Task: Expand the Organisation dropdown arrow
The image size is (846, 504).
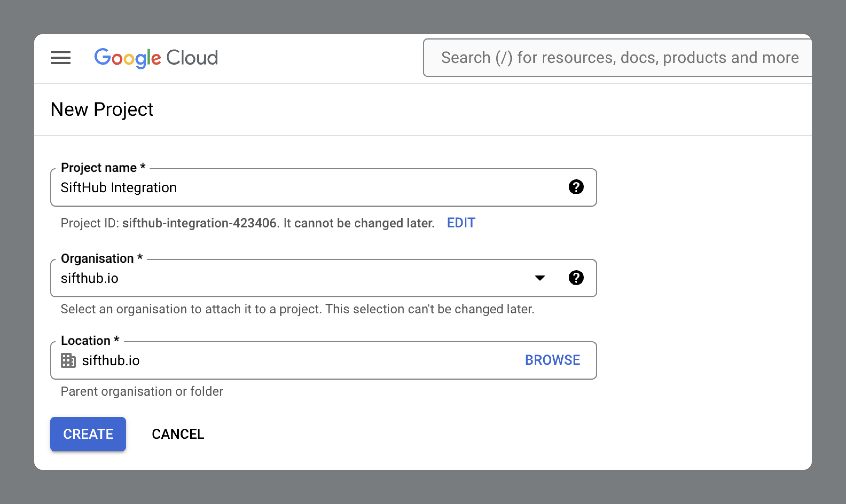Action: [539, 278]
